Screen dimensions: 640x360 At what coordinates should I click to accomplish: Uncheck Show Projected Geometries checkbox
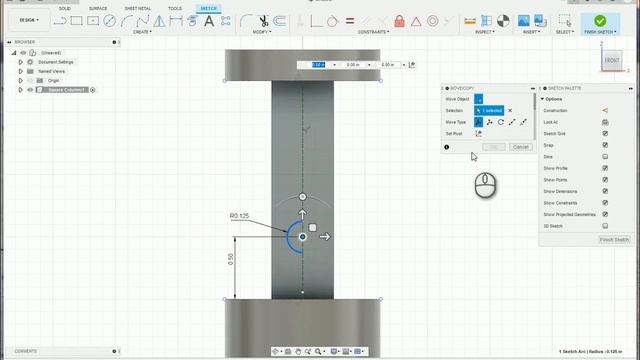coord(605,214)
